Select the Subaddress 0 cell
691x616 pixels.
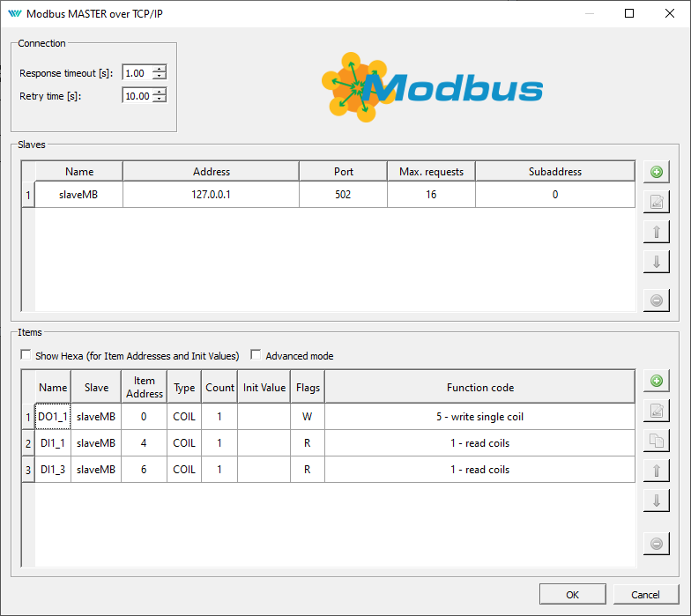[x=555, y=194]
